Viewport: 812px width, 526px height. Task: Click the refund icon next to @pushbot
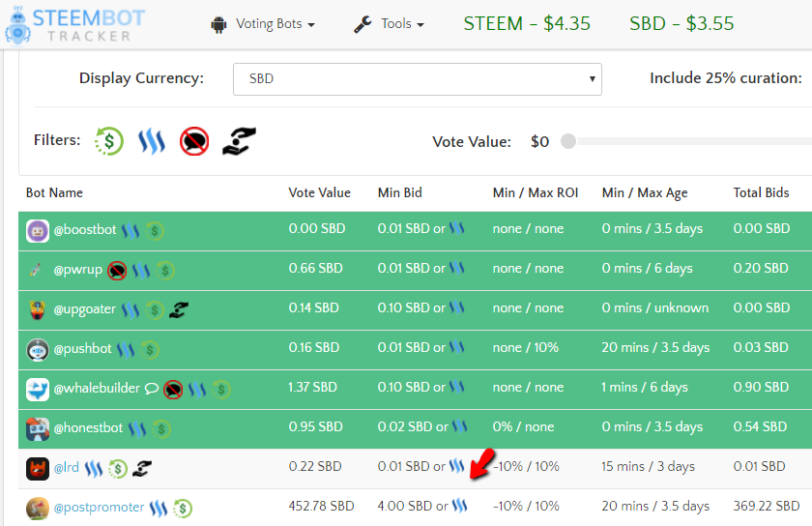(x=150, y=350)
